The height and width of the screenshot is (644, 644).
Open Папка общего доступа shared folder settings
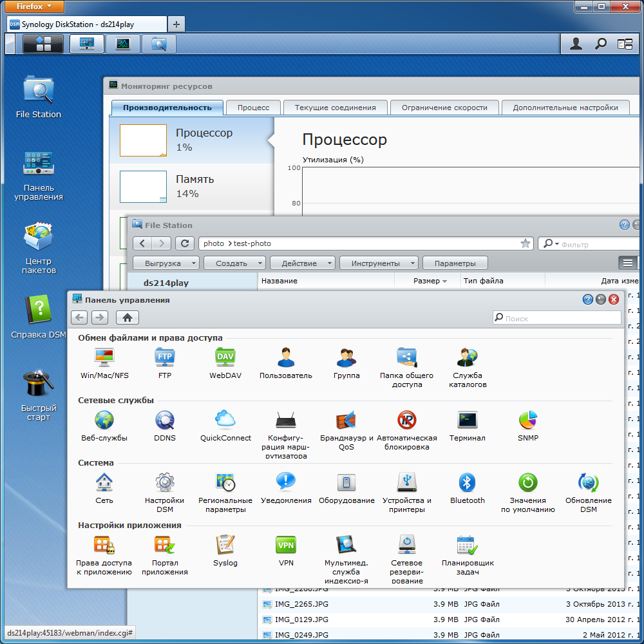click(x=406, y=368)
